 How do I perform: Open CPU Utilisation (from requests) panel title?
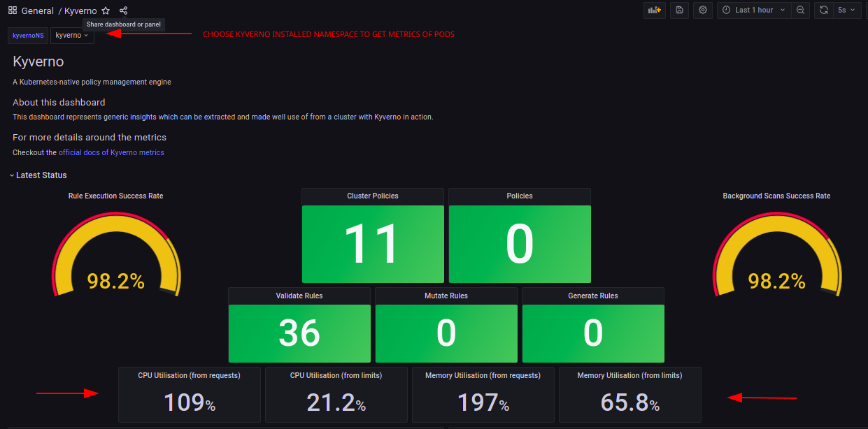coord(190,375)
